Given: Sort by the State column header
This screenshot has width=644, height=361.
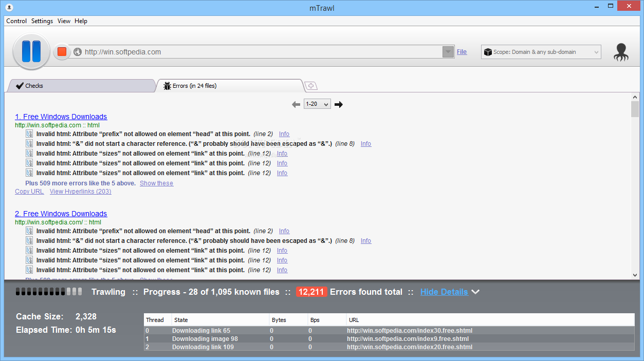Looking at the screenshot, I should pyautogui.click(x=220, y=320).
